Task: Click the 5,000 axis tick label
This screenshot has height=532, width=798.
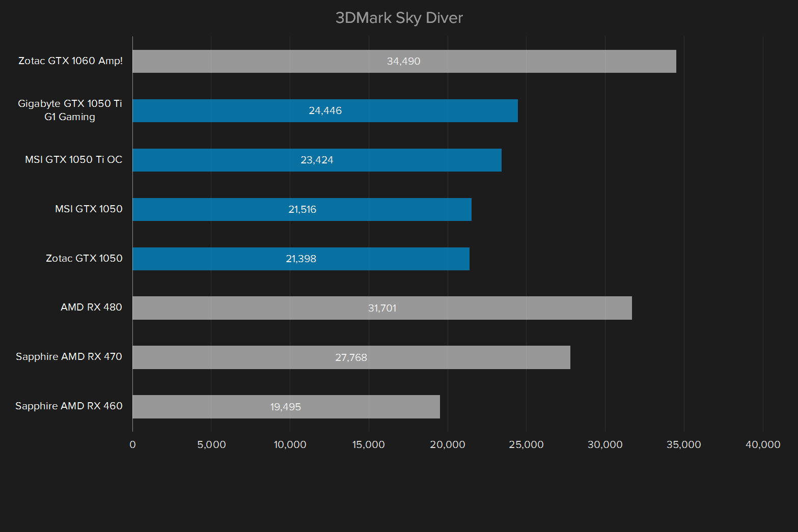Action: [211, 444]
